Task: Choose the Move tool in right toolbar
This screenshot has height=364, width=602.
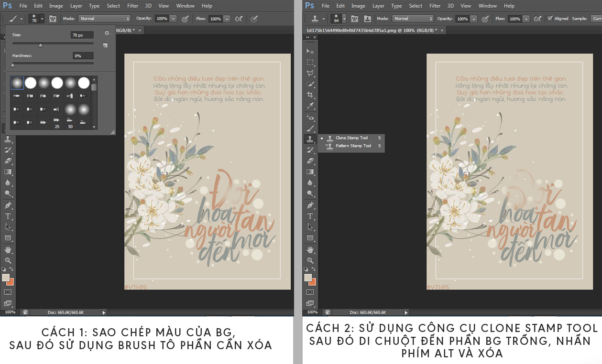Action: pyautogui.click(x=310, y=51)
